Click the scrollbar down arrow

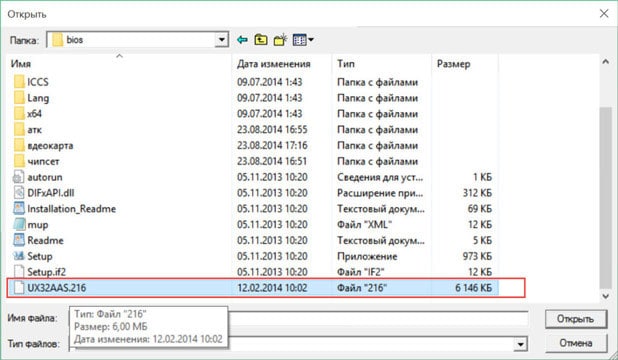point(605,296)
